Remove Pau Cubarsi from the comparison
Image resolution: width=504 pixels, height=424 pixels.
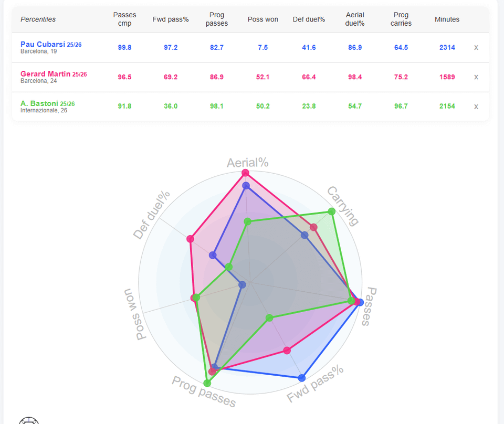pos(476,47)
